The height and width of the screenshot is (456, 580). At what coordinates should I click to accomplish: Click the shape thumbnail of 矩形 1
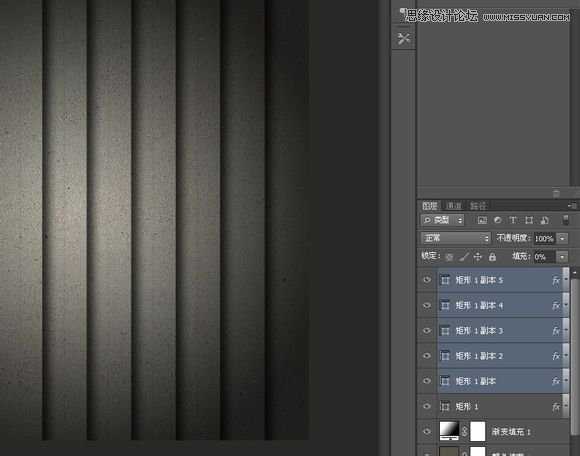click(x=445, y=406)
